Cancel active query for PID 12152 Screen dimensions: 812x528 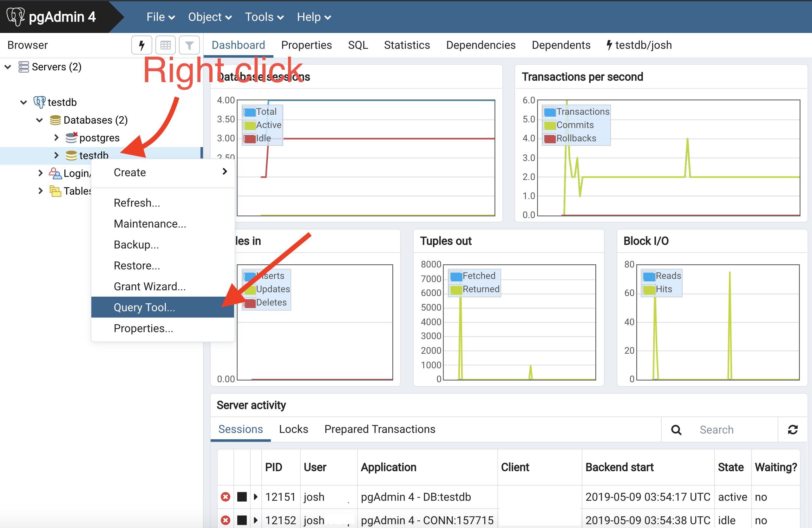click(x=242, y=520)
